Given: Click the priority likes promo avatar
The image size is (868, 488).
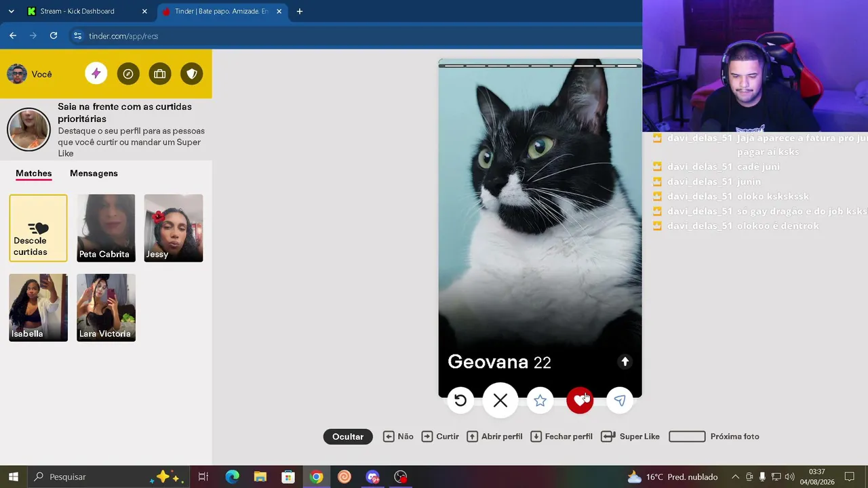Looking at the screenshot, I should coord(28,129).
